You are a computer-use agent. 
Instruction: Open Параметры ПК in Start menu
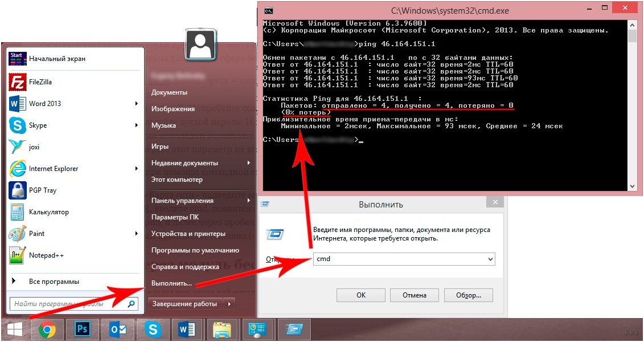pos(175,217)
